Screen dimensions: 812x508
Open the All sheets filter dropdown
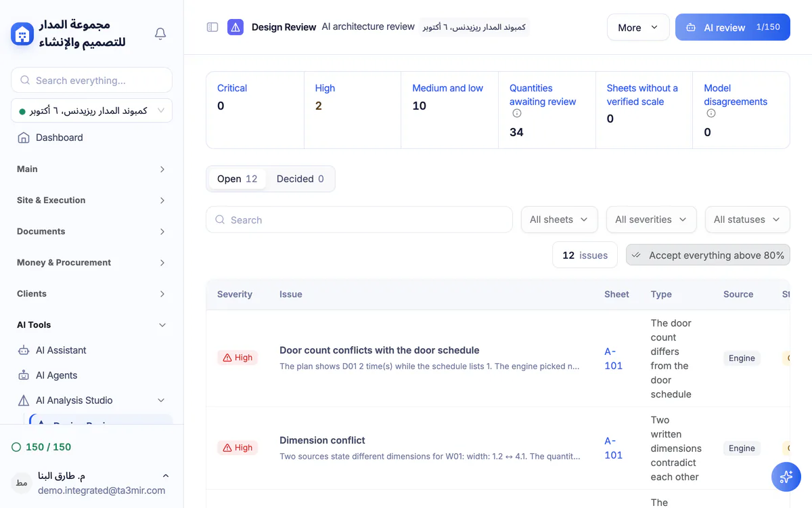pyautogui.click(x=559, y=219)
